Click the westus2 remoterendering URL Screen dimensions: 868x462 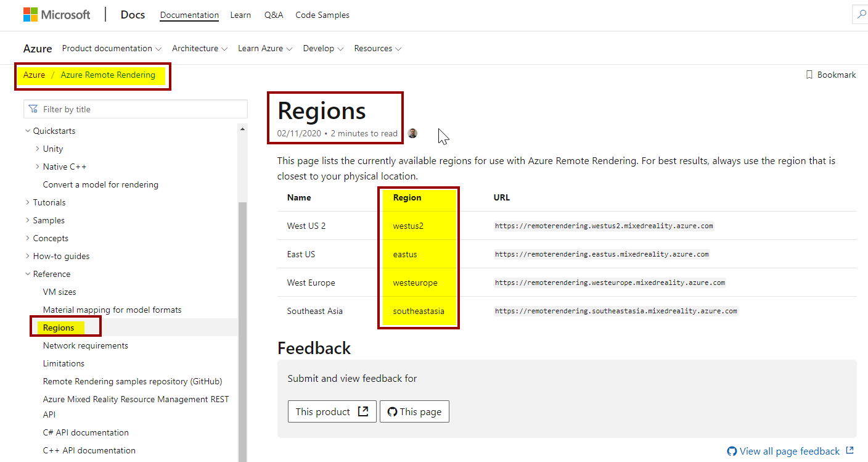(x=604, y=226)
